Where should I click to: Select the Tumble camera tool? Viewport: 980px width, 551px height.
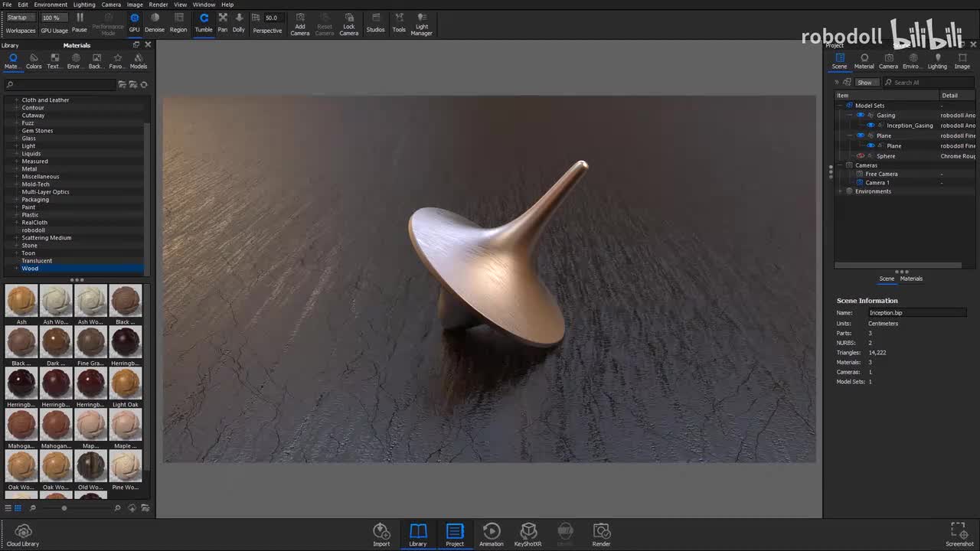[204, 22]
